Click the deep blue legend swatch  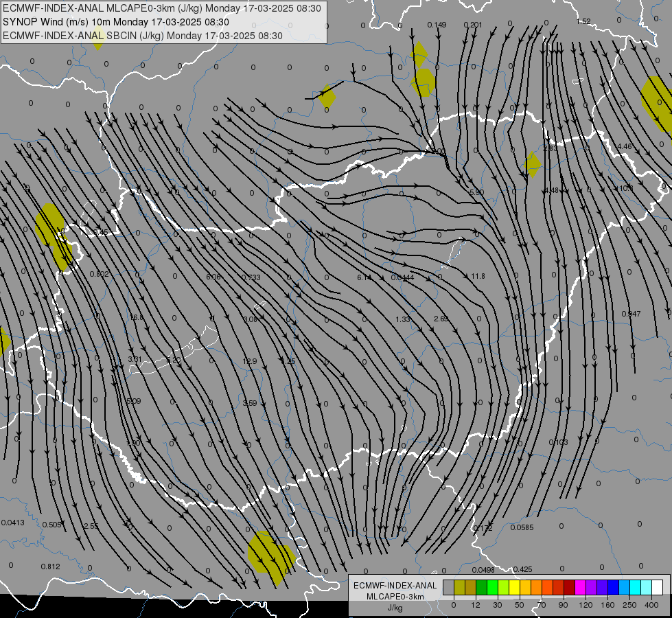pyautogui.click(x=614, y=587)
